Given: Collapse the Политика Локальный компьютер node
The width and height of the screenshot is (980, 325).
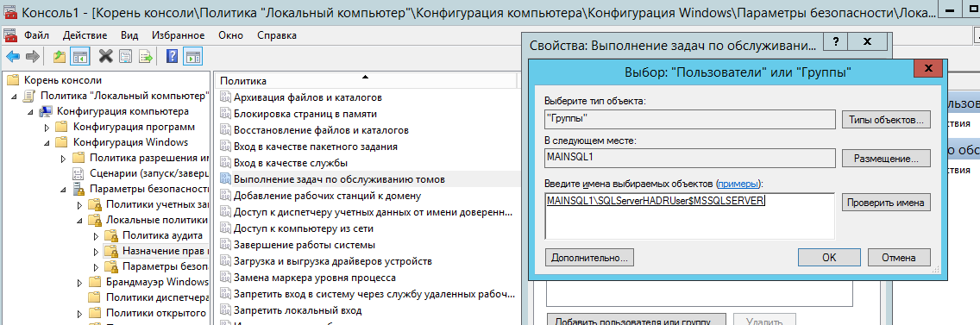Looking at the screenshot, I should (14, 96).
